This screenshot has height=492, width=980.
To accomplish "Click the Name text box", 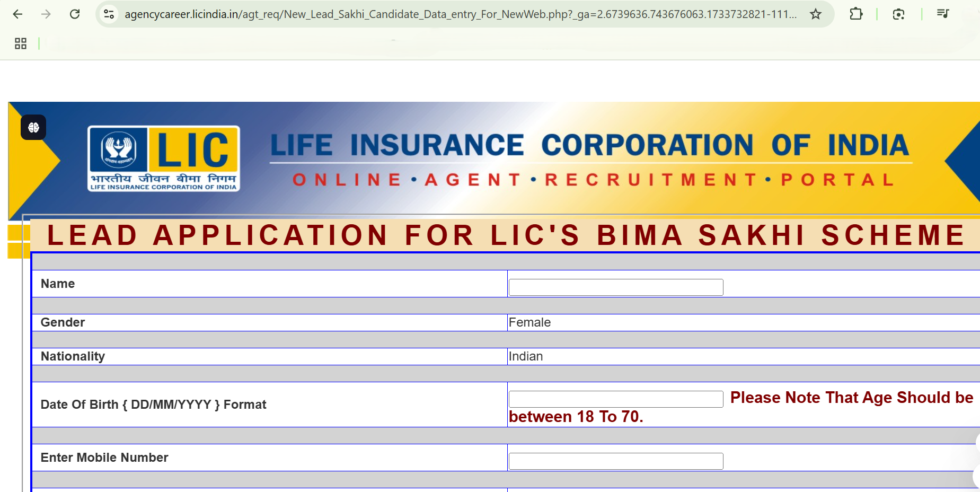I will 615,287.
